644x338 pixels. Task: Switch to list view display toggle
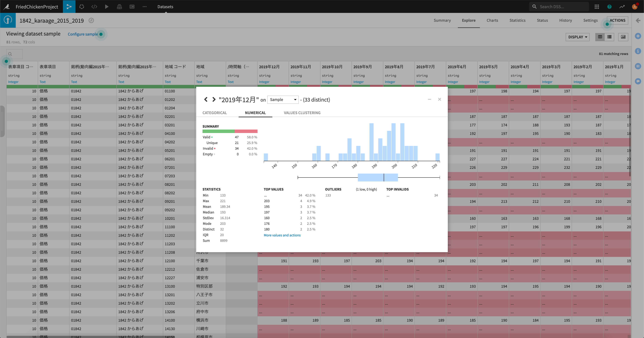pos(610,37)
